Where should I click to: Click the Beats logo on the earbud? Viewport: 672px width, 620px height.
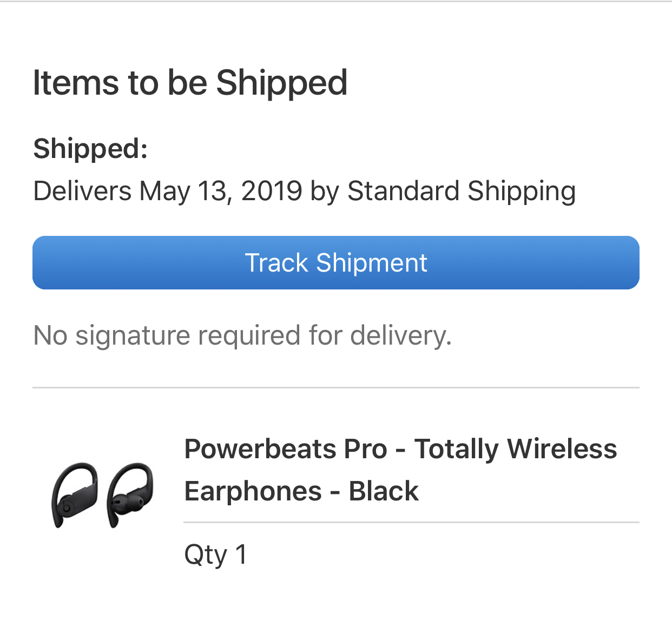[x=67, y=507]
